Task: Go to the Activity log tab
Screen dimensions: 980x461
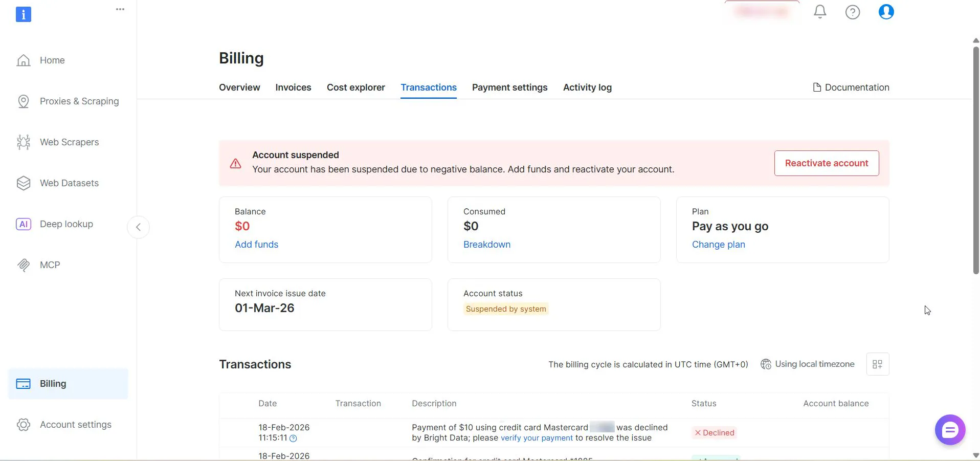Action: coord(587,87)
